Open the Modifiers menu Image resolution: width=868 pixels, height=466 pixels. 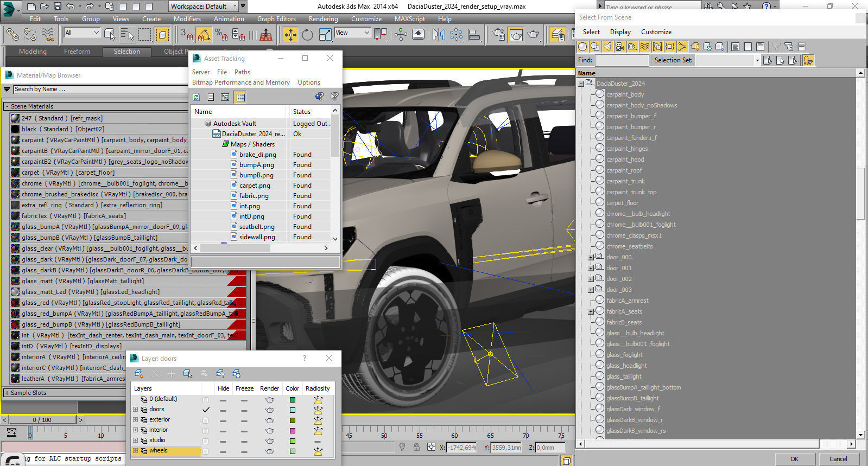coord(187,18)
